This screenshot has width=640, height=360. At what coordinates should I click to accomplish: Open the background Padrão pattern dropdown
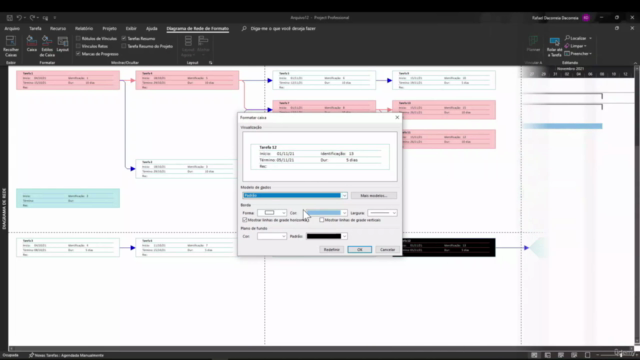(344, 236)
